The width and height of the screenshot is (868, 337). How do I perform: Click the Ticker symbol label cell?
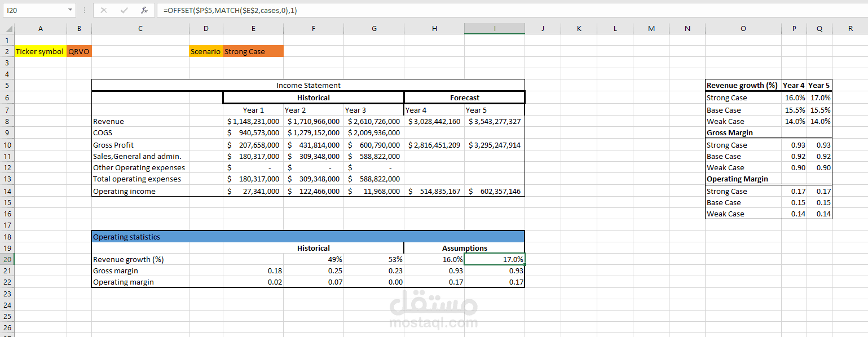[40, 51]
